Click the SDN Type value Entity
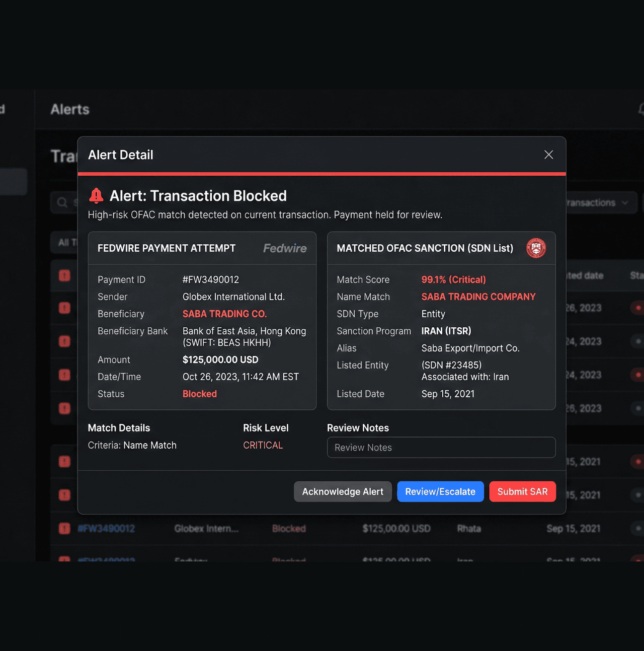The height and width of the screenshot is (651, 644). (x=433, y=314)
